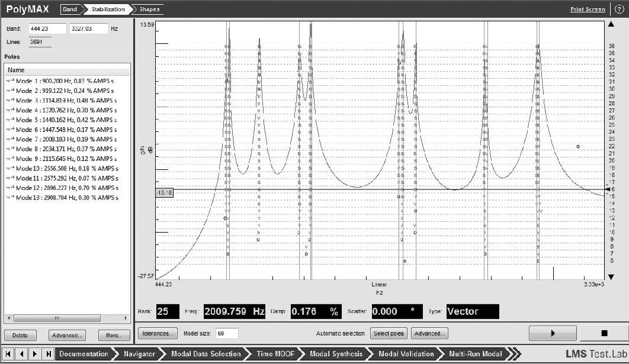The width and height of the screenshot is (629, 364).
Task: Click the Select poles button
Action: pyautogui.click(x=389, y=333)
